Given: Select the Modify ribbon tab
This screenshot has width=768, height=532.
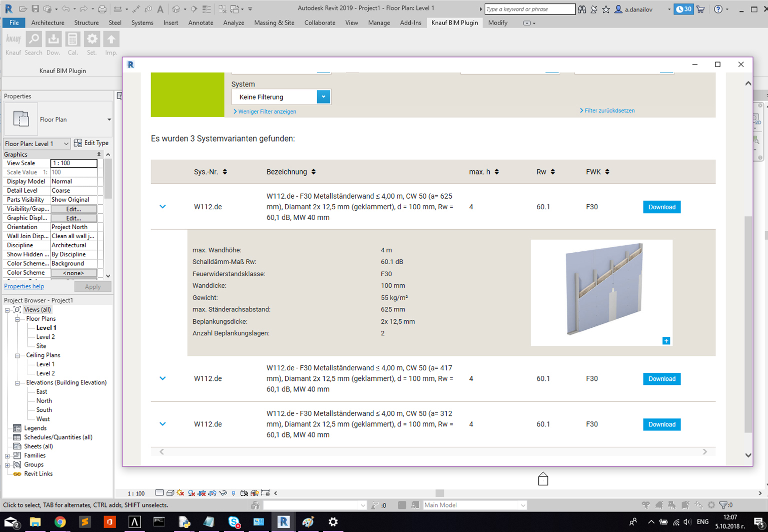Looking at the screenshot, I should 498,23.
